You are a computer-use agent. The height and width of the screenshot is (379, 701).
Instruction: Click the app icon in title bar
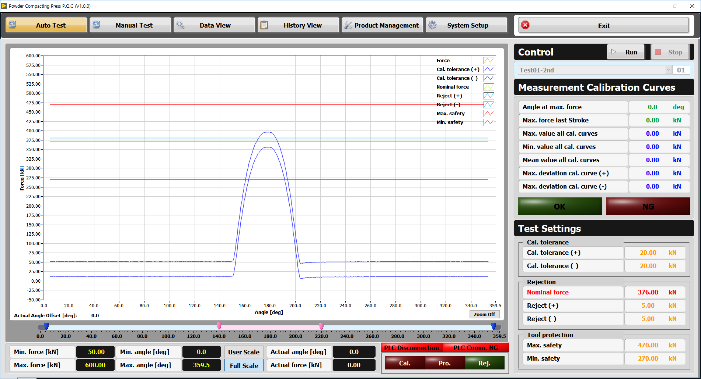point(4,6)
